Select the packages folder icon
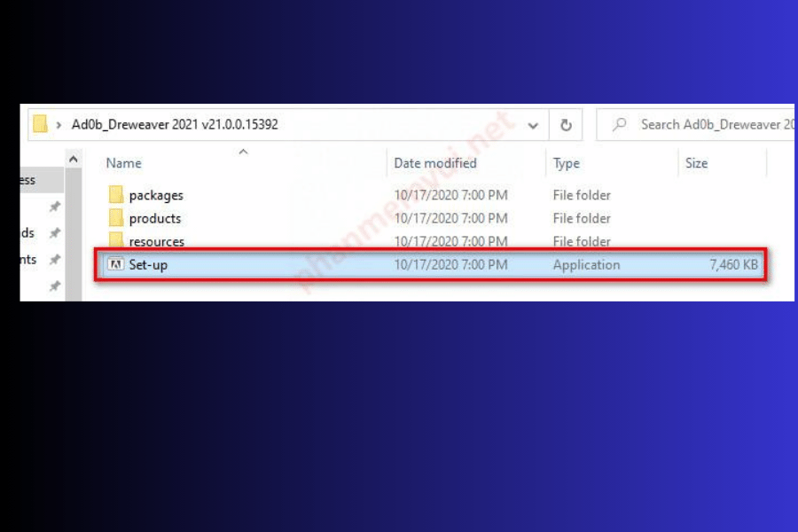 click(115, 195)
